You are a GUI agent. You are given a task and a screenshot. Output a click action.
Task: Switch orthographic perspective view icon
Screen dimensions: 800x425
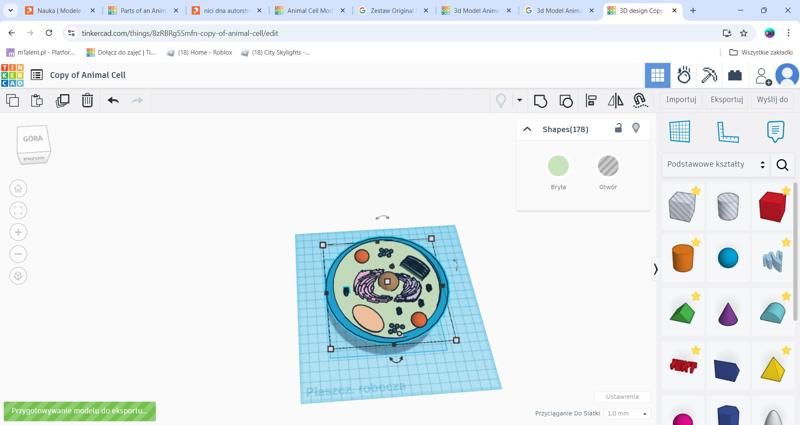tap(18, 276)
